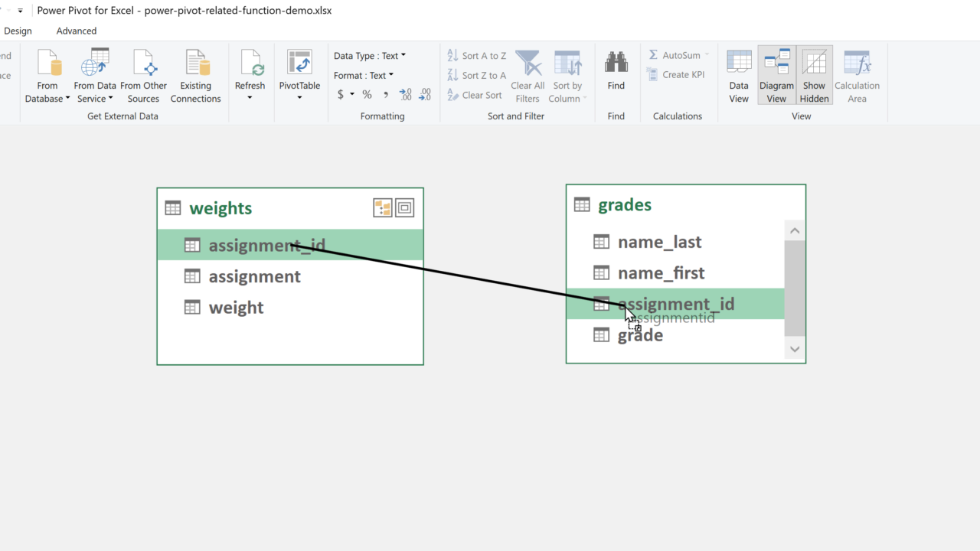Click the weights table hierarchy icon
This screenshot has width=980, height=551.
pyautogui.click(x=382, y=208)
